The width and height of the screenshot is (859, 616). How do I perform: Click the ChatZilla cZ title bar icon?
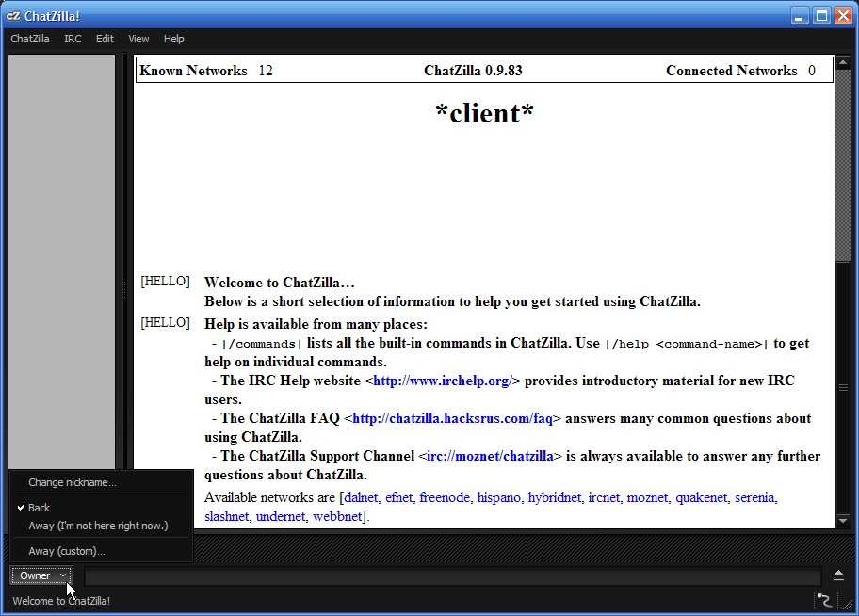pos(13,16)
